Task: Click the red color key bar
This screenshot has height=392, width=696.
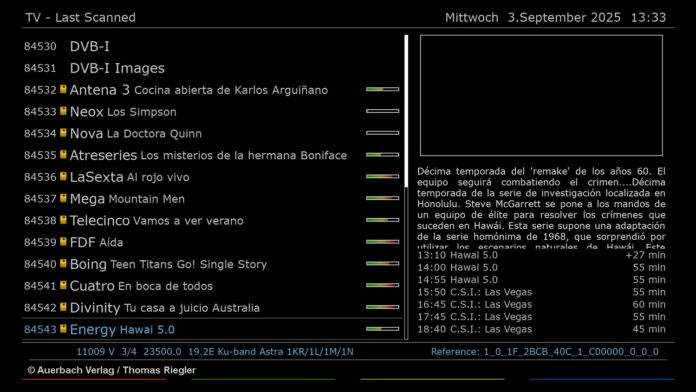Action: click(94, 379)
